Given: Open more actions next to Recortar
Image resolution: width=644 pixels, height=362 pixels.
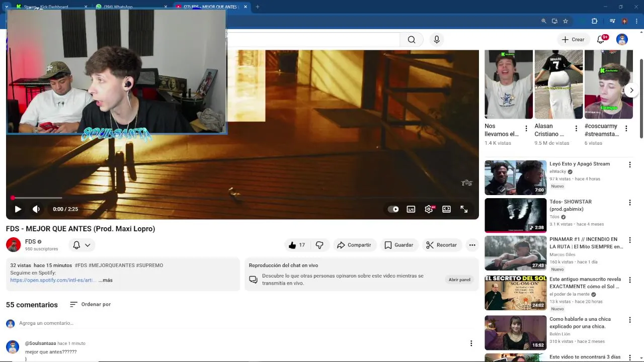Looking at the screenshot, I should click(472, 245).
